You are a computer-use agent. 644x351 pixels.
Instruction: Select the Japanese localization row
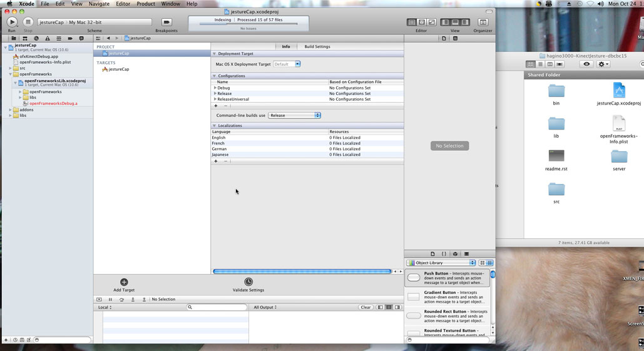(307, 155)
